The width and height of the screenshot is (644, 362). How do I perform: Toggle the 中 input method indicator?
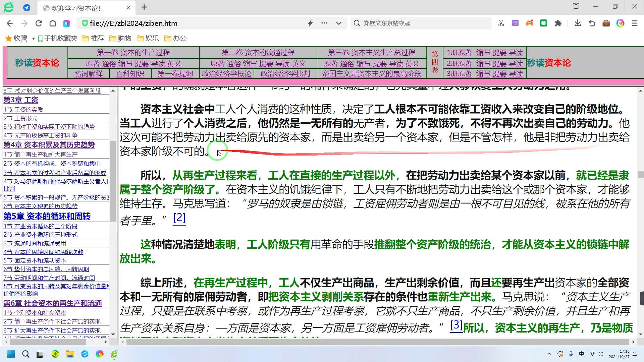point(582,354)
